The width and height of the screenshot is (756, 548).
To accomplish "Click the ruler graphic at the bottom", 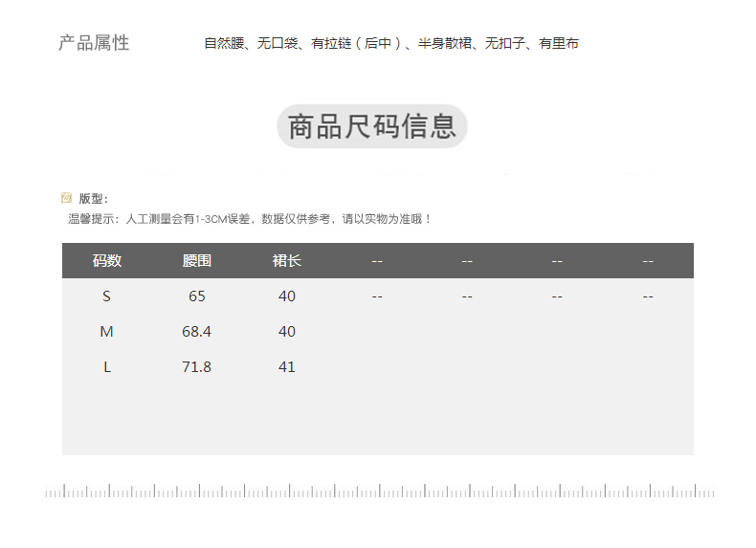I will pos(379,492).
